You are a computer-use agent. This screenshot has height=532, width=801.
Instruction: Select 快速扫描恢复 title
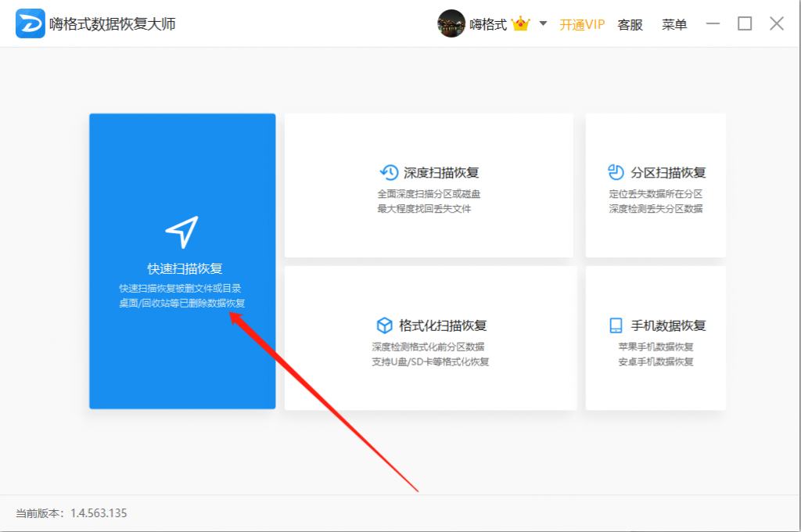click(x=185, y=269)
